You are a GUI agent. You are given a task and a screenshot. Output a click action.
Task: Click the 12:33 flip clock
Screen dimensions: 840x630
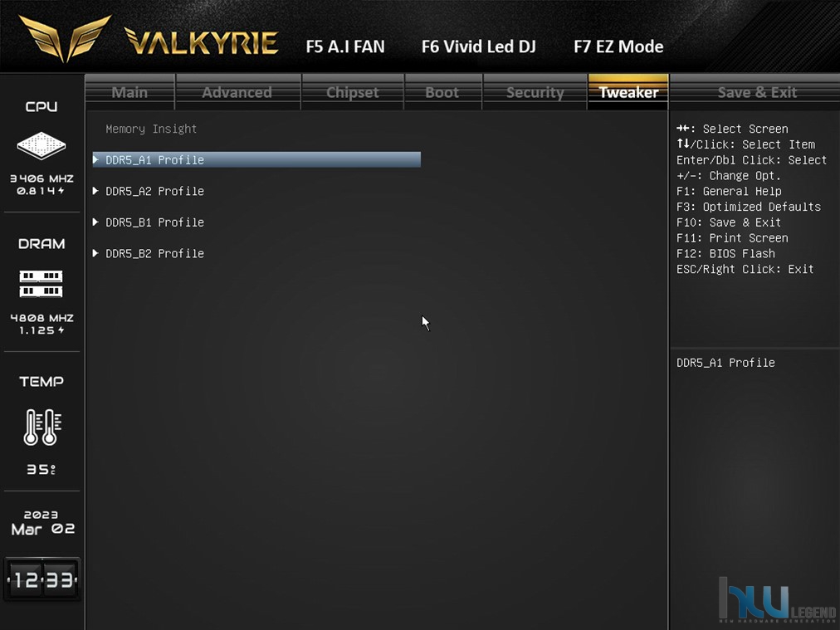pyautogui.click(x=42, y=579)
